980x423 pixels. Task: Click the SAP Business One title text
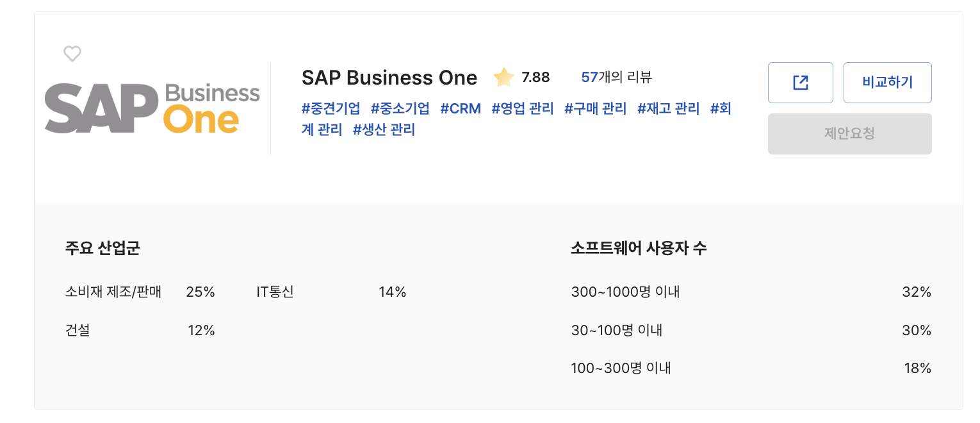[x=389, y=78]
